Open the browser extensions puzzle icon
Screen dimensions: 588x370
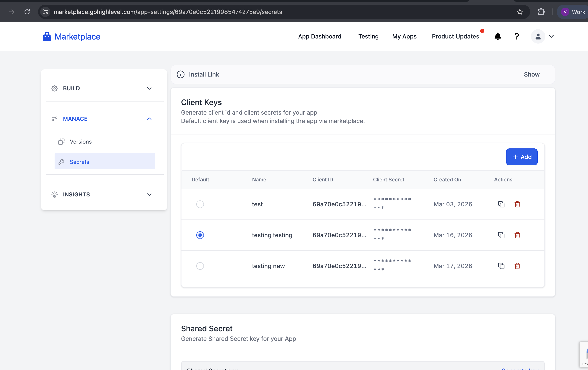pyautogui.click(x=541, y=12)
